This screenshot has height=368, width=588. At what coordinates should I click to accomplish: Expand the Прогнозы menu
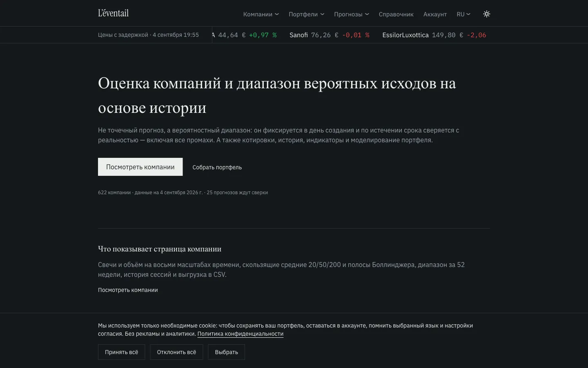coord(352,14)
